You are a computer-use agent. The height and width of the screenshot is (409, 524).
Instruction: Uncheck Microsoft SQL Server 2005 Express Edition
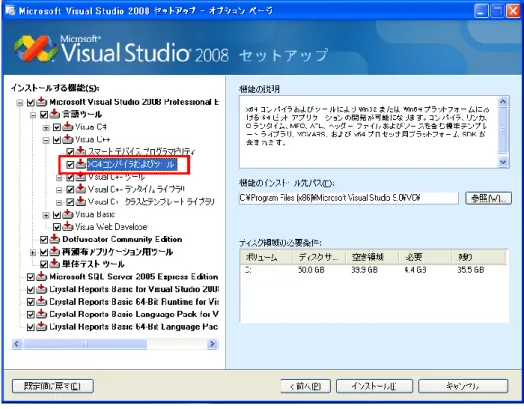(x=31, y=277)
